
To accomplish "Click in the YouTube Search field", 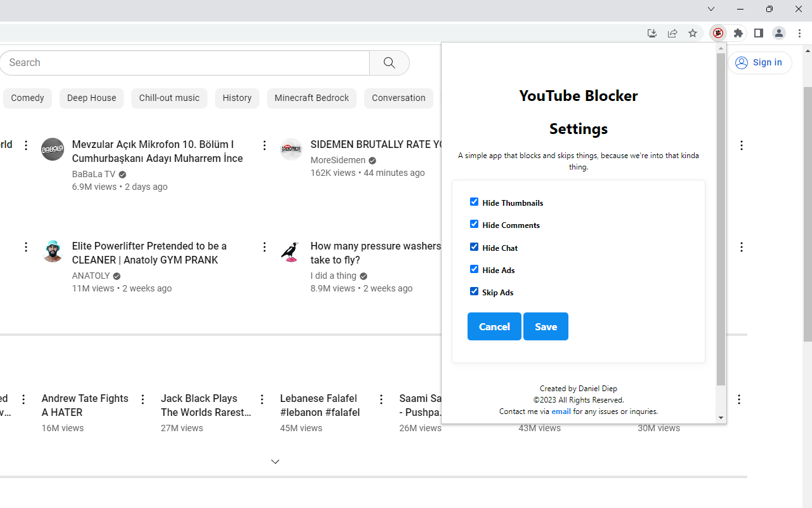I will point(185,63).
